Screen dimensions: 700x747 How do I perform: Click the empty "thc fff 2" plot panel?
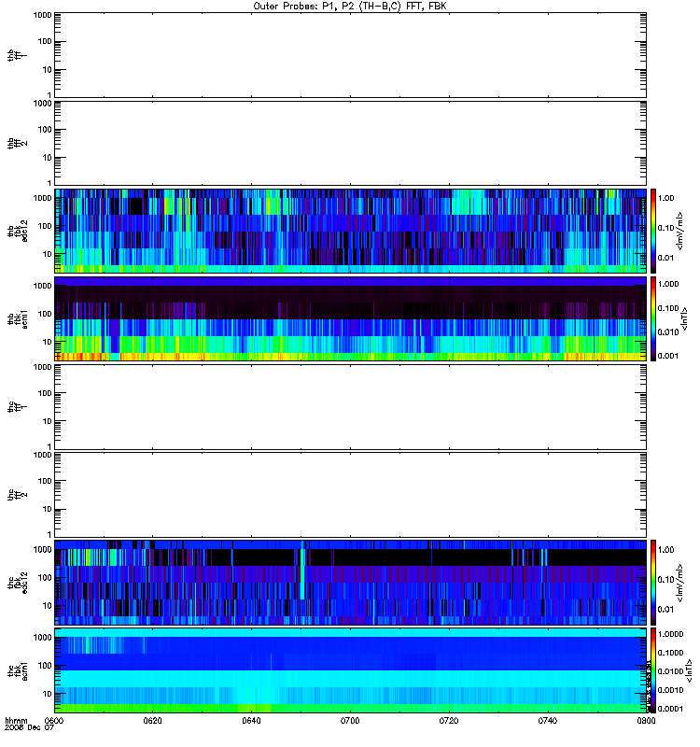click(351, 495)
